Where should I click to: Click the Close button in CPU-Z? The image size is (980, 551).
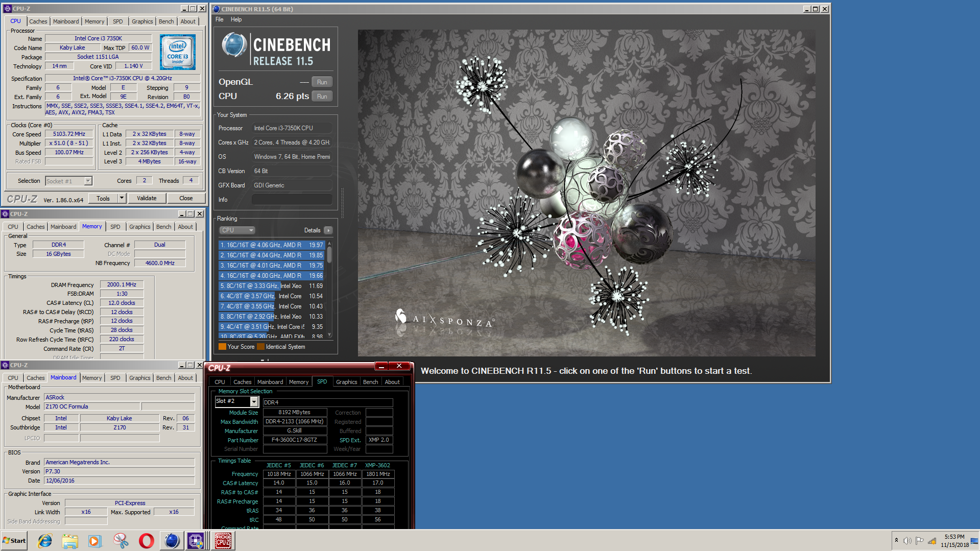click(186, 198)
